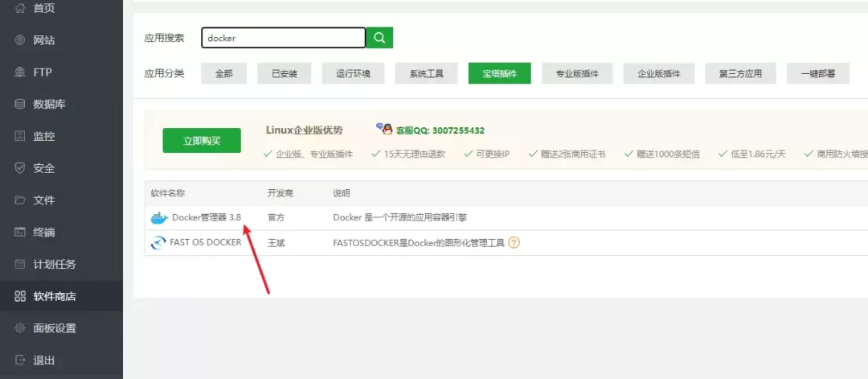Click the database icon for 数据库

click(20, 104)
